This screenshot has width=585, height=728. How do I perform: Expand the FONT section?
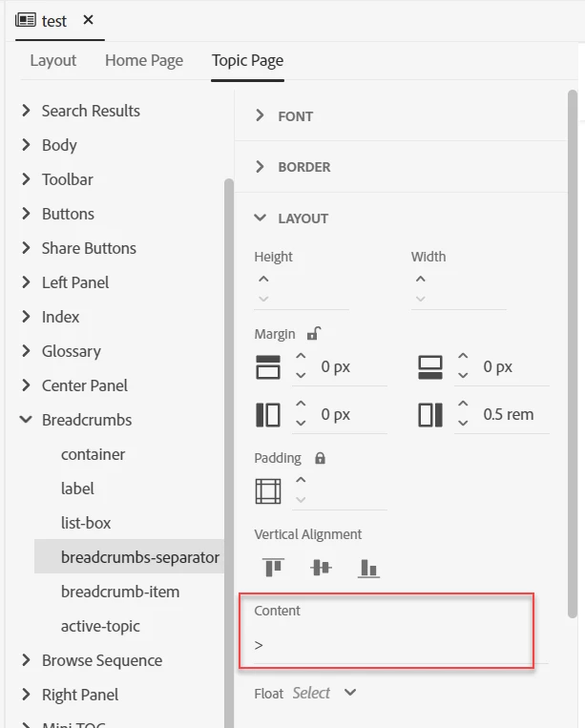point(260,115)
